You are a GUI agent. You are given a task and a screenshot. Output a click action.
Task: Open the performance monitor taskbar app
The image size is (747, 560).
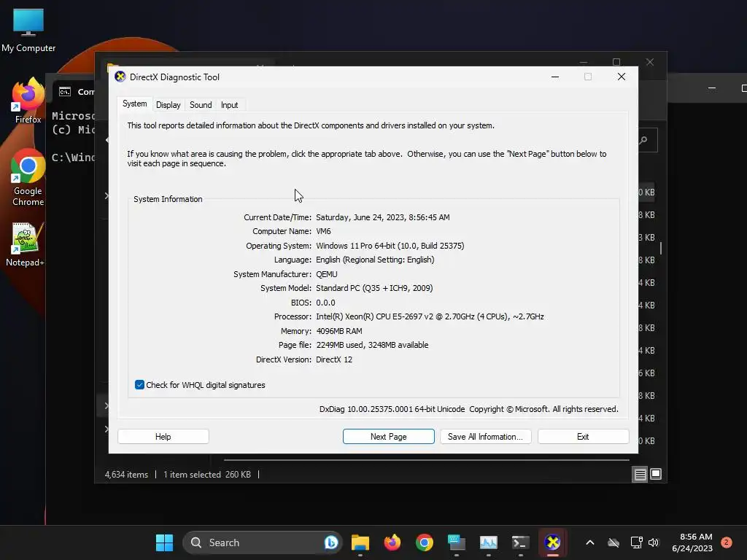[x=488, y=542]
